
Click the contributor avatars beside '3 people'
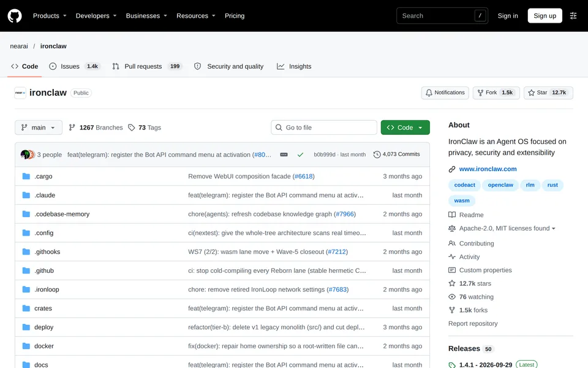coord(28,155)
